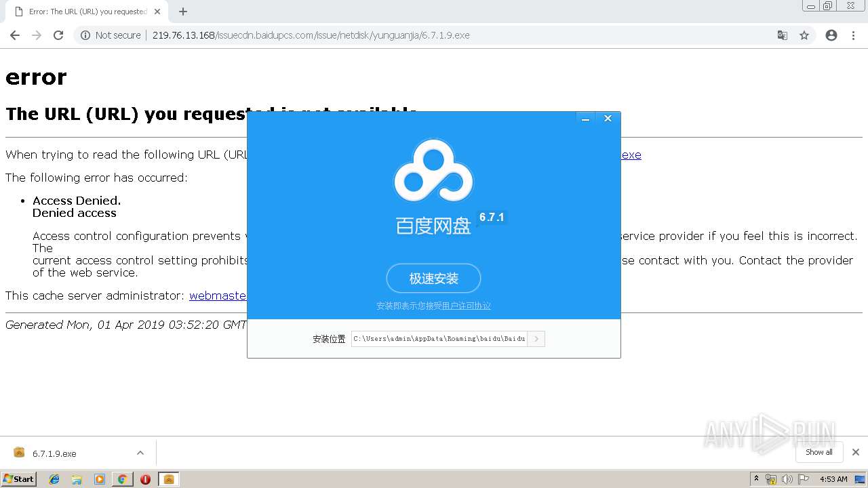Viewport: 868px width, 488px height.
Task: Open Chrome's three-dot menu
Action: 853,35
